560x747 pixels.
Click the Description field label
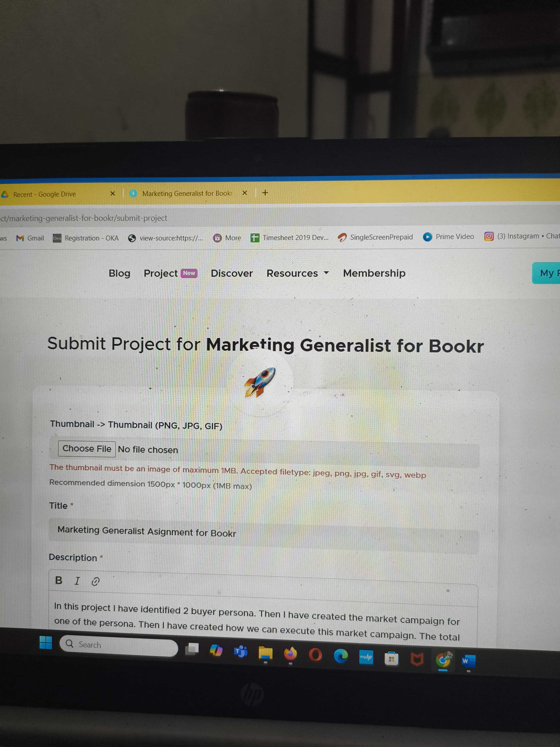coord(73,557)
